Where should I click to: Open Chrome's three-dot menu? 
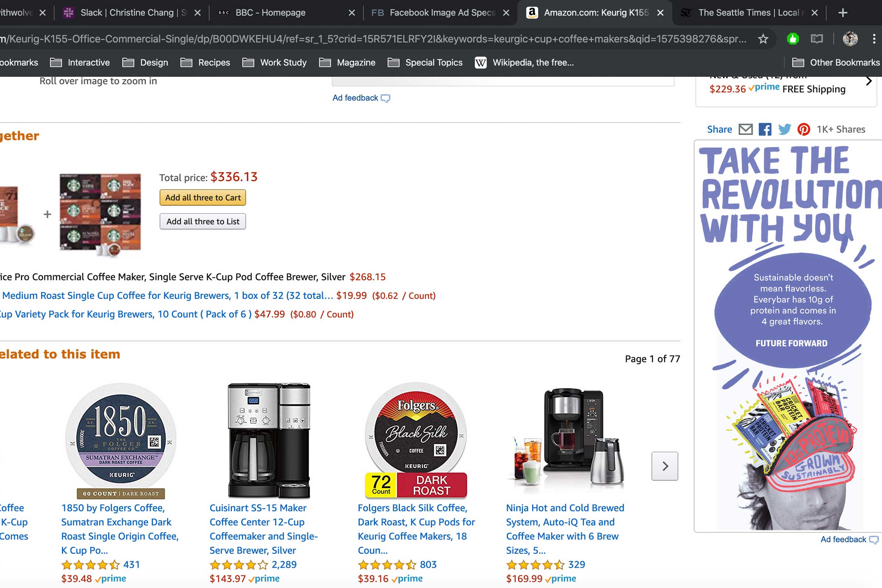click(x=874, y=39)
